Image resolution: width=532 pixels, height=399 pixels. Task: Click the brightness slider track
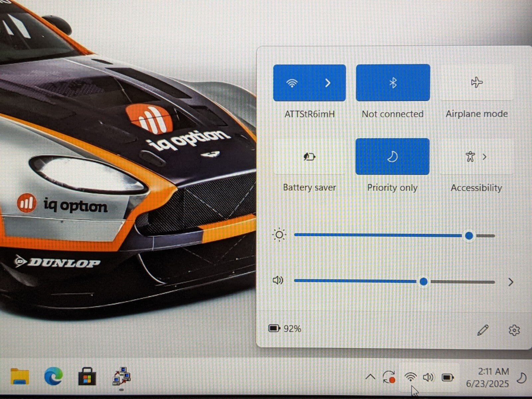pyautogui.click(x=379, y=235)
